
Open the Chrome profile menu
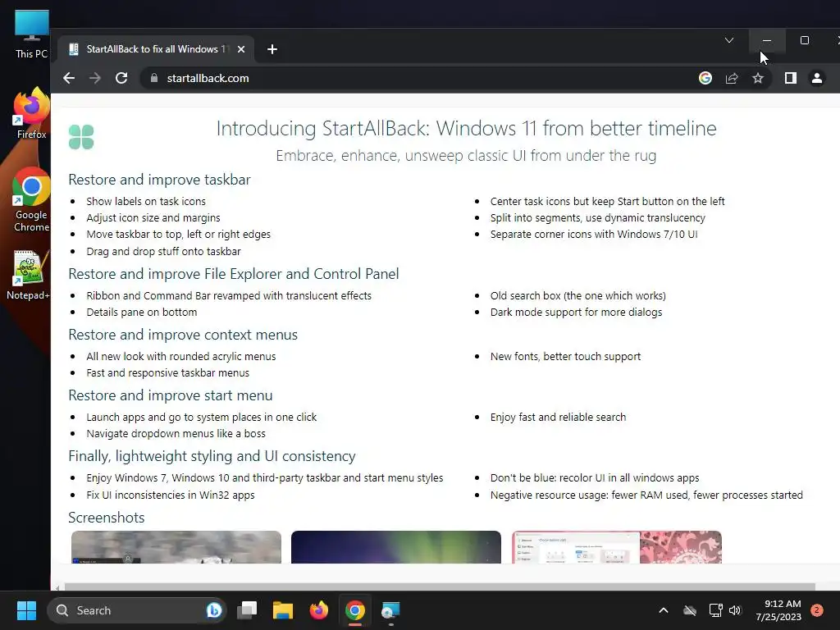coord(816,78)
